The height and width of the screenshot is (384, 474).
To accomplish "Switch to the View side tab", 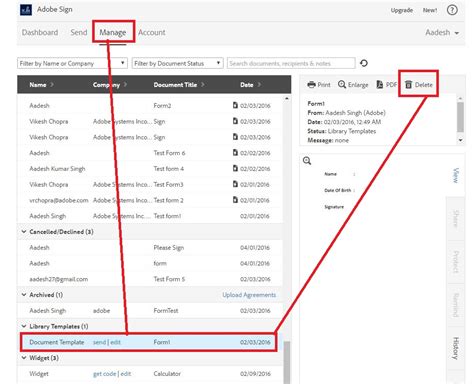I will point(455,175).
